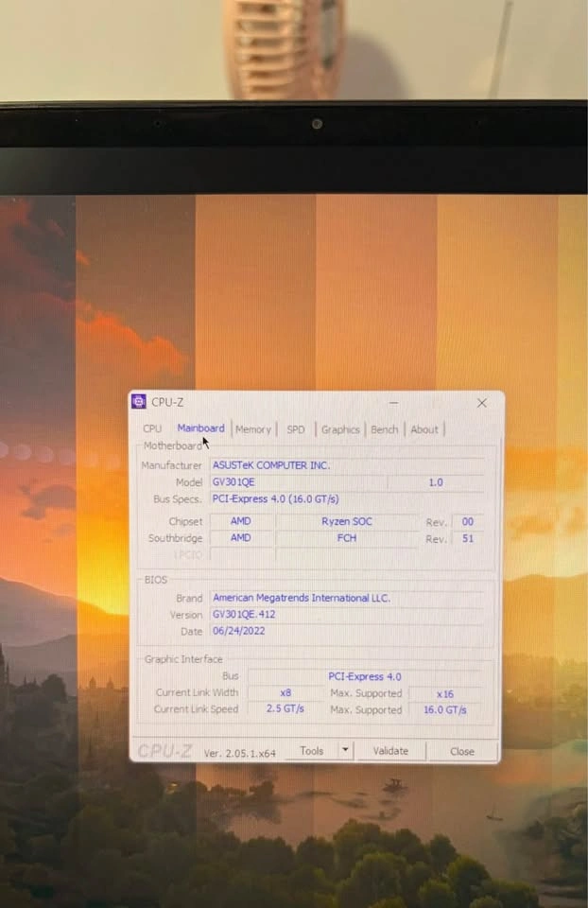Click the southbridge value FCH
The width and height of the screenshot is (588, 908).
point(347,538)
